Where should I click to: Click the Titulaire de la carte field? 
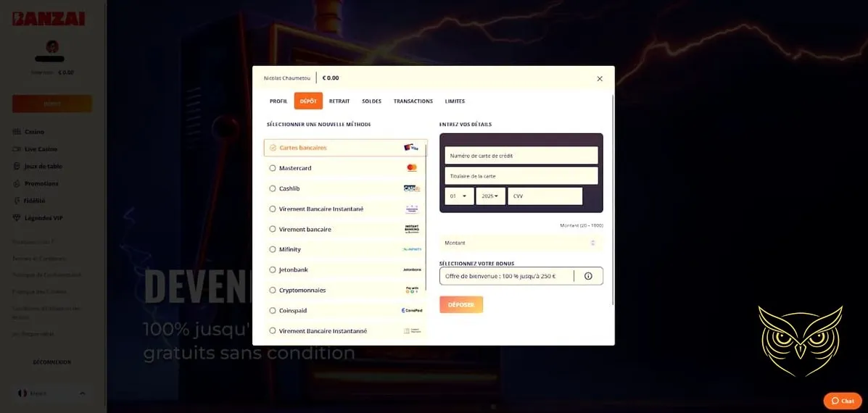coord(521,176)
